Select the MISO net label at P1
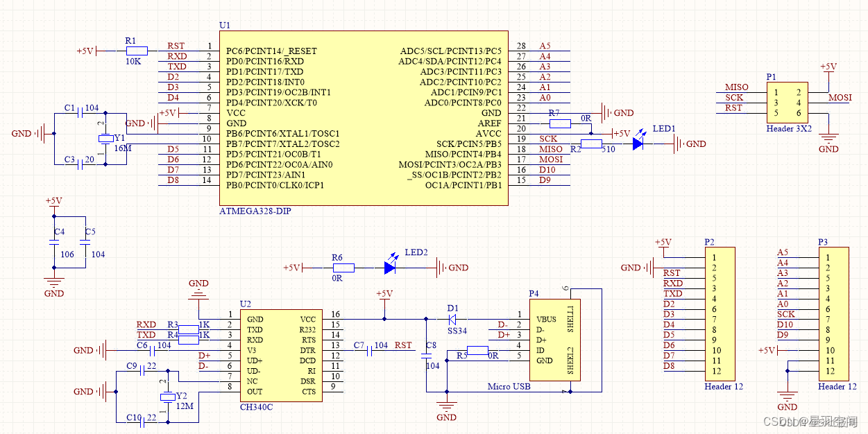This screenshot has width=868, height=434. pyautogui.click(x=735, y=88)
